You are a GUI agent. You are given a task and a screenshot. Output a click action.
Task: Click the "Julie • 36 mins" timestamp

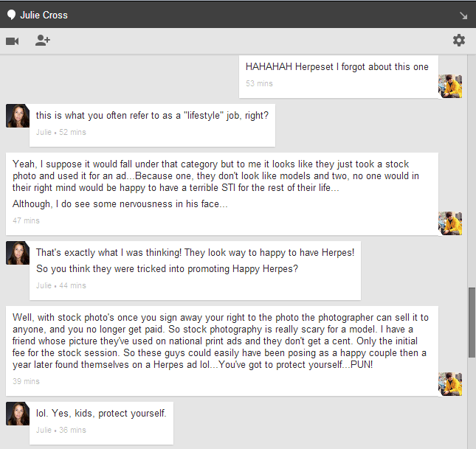coord(61,430)
